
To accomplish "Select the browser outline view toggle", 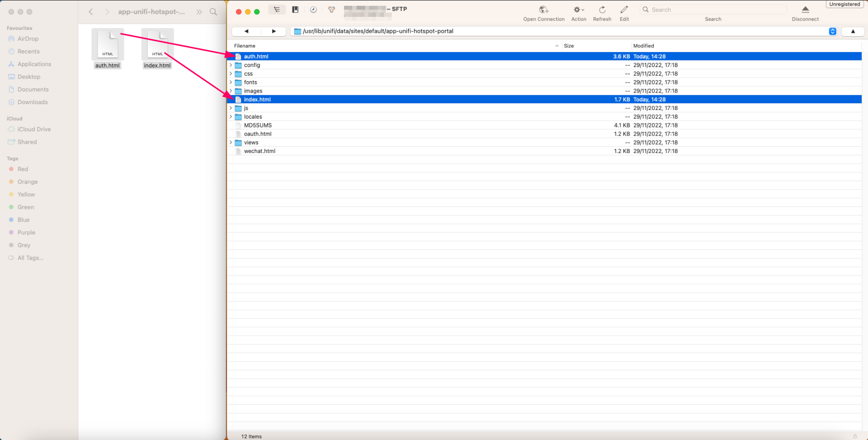I will pos(277,10).
